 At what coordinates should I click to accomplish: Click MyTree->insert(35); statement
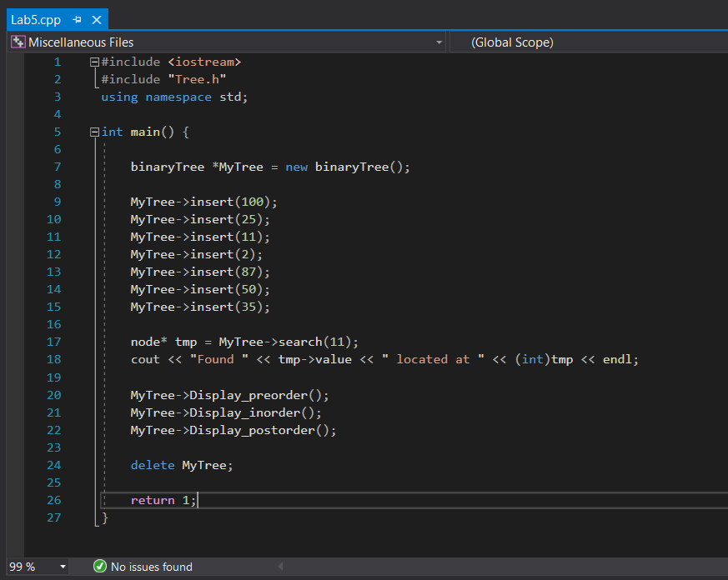199,307
